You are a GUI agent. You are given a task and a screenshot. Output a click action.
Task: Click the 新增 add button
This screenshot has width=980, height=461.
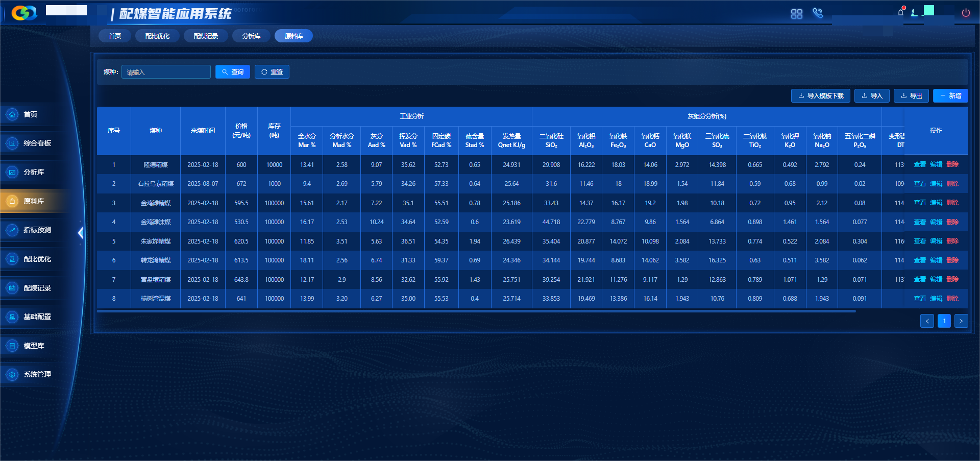click(x=950, y=96)
